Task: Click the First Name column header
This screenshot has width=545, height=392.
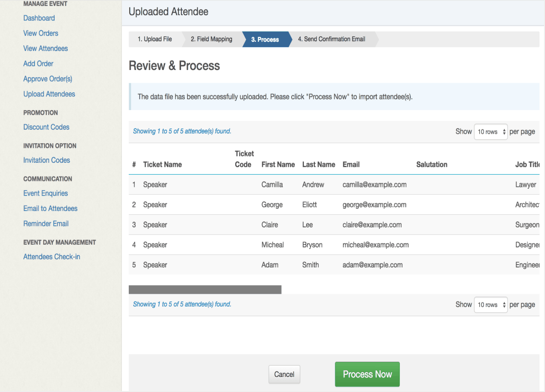Action: click(278, 164)
